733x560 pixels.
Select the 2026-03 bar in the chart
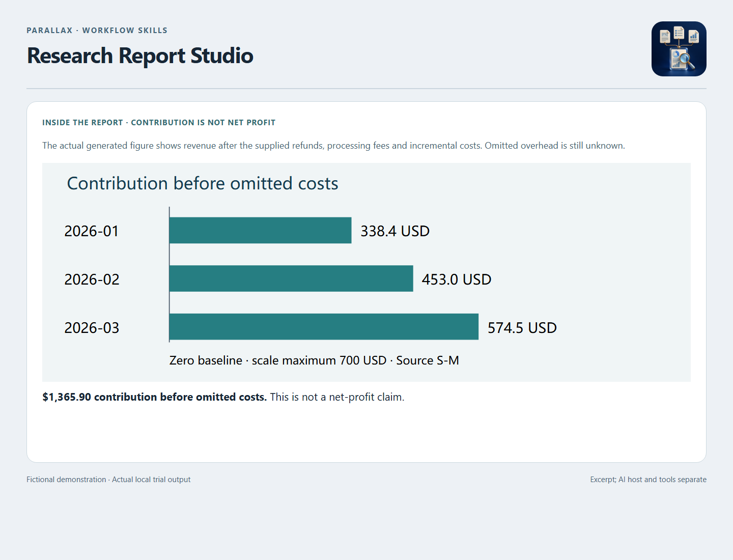[324, 327]
